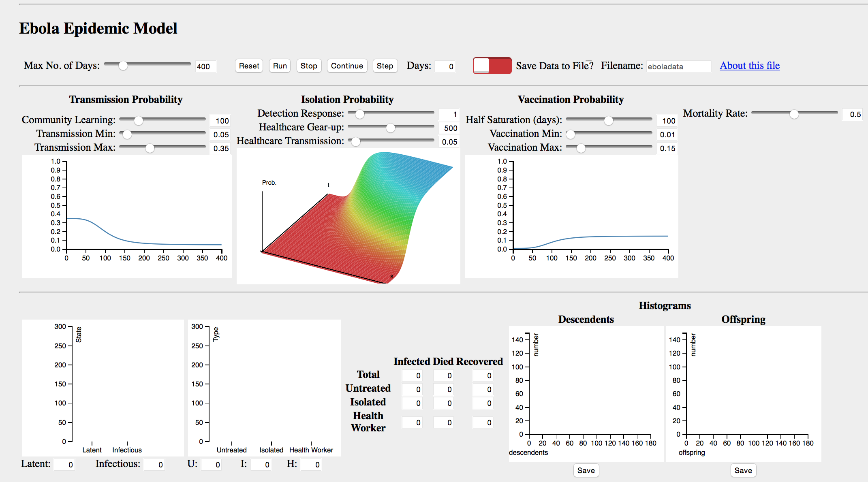
Task: Adjust the Vaccination Max slider
Action: tap(609, 148)
